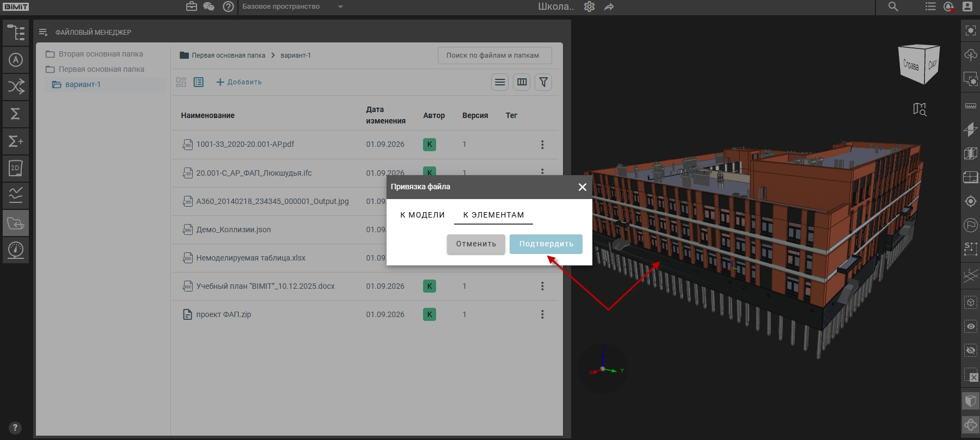Image resolution: width=980 pixels, height=440 pixels.
Task: Open the file manager panel hamburger menu
Action: point(43,33)
